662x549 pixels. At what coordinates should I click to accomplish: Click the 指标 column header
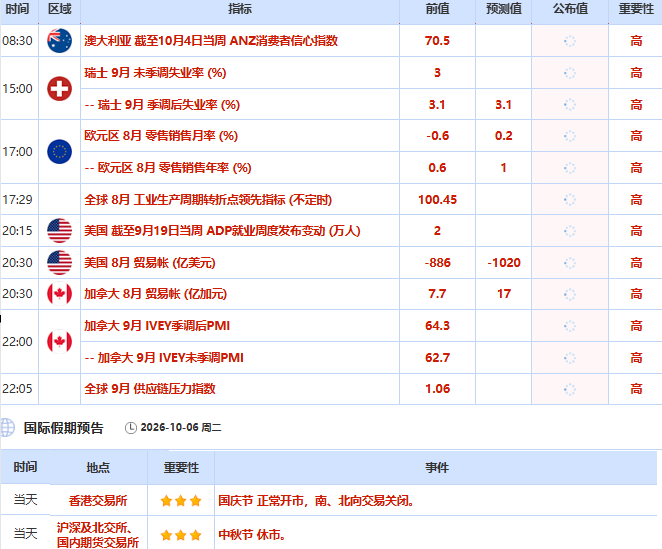[x=240, y=9]
